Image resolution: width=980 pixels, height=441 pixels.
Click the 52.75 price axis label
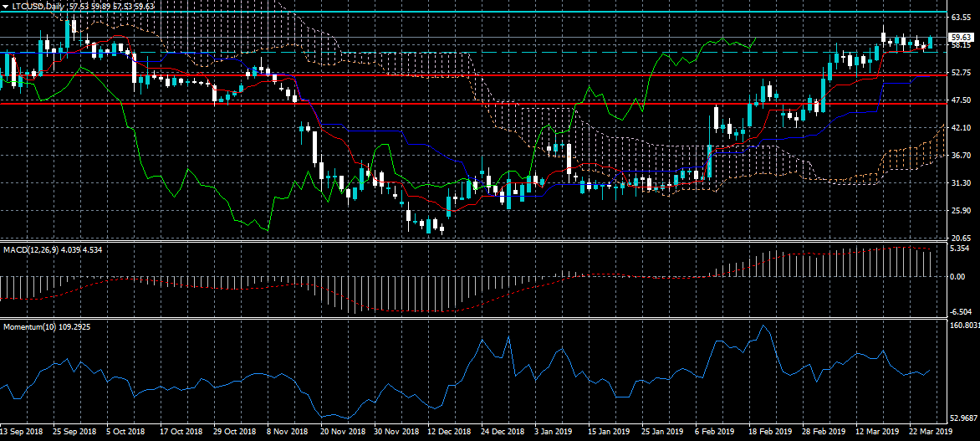(x=961, y=73)
